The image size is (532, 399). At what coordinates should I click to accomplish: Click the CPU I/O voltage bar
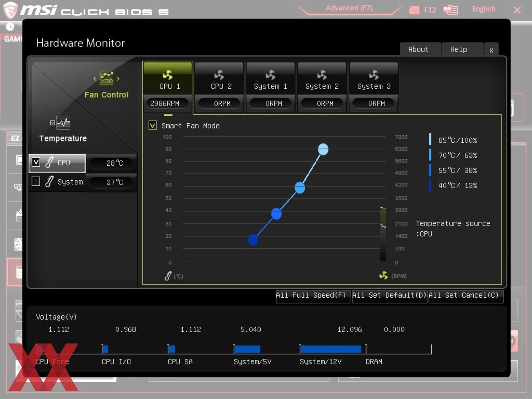point(106,349)
